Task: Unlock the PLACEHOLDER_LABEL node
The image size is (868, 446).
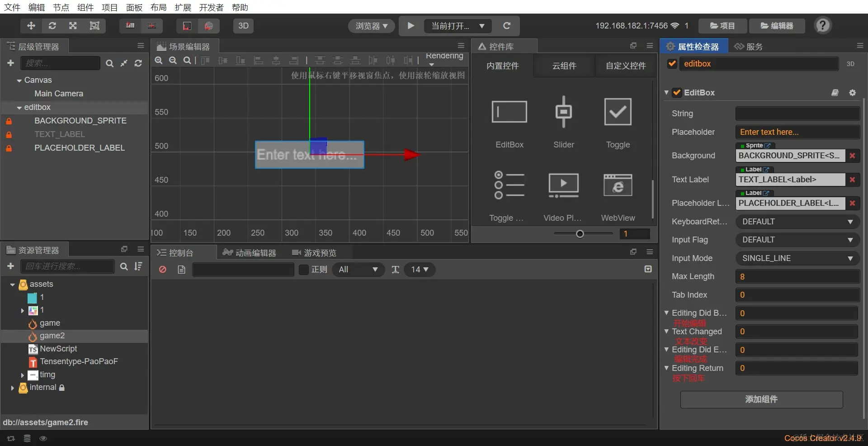Action: click(9, 148)
